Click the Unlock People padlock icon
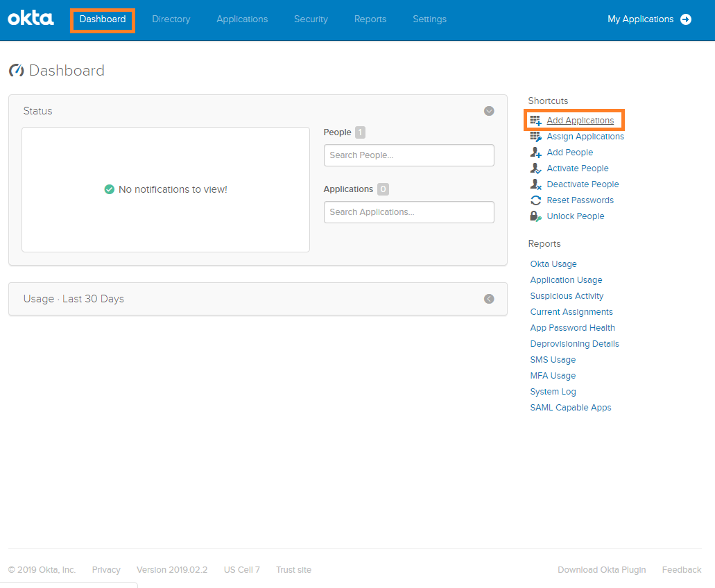This screenshot has height=588, width=715. pyautogui.click(x=535, y=216)
